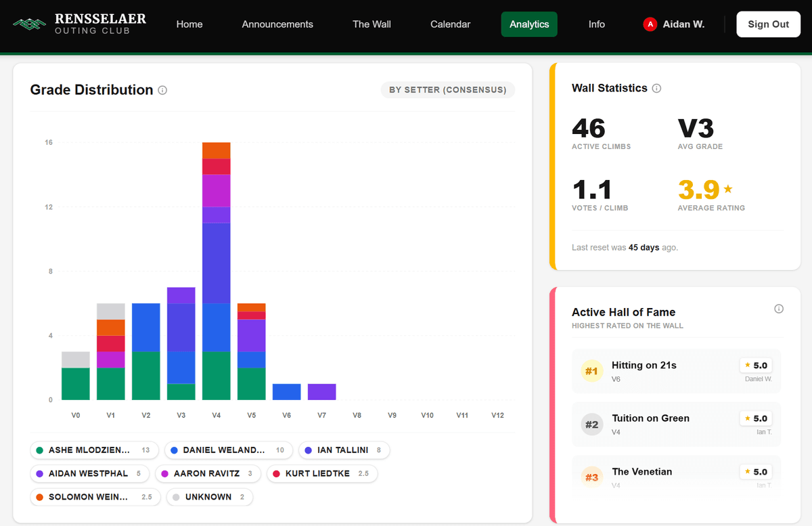Viewport: 812px width, 526px height.
Task: Open The Wall page
Action: [x=371, y=24]
